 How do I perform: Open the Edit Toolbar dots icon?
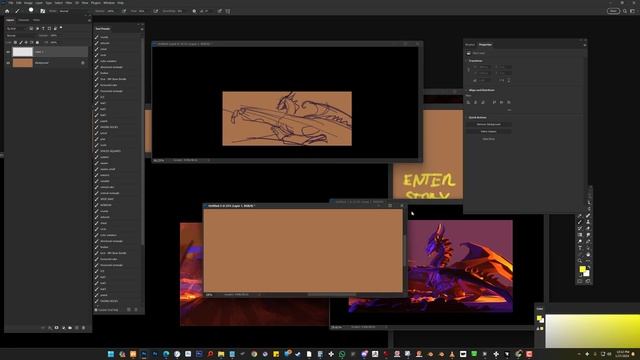point(588,260)
